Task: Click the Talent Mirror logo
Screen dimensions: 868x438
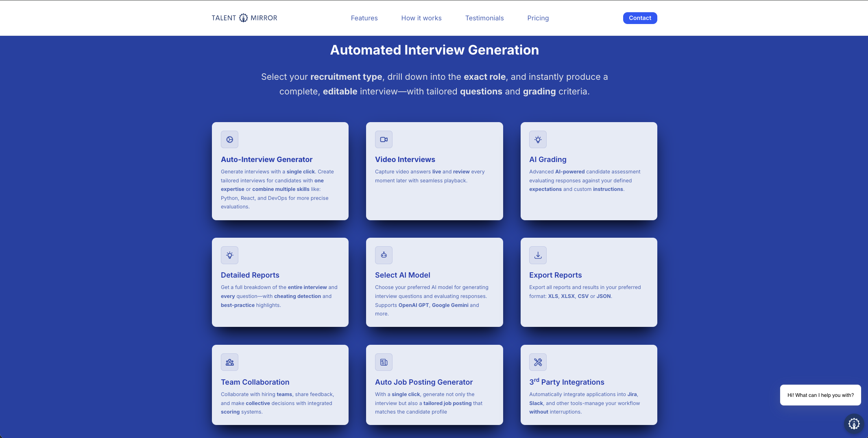Action: (244, 18)
